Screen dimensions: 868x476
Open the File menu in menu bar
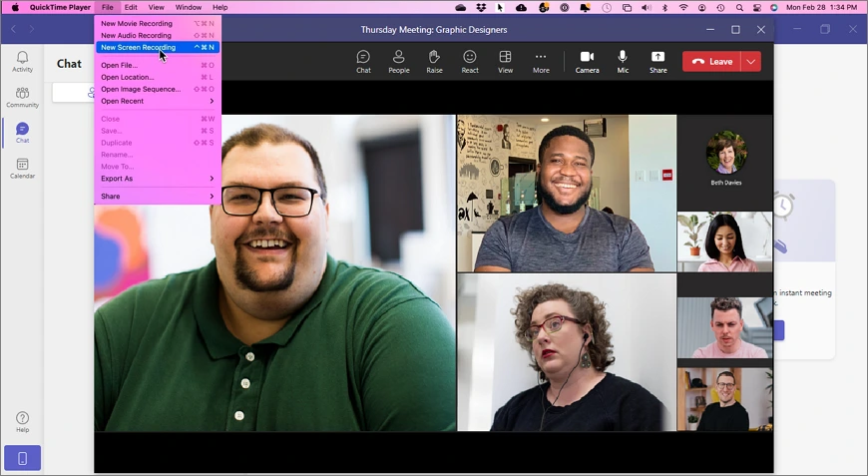click(108, 7)
